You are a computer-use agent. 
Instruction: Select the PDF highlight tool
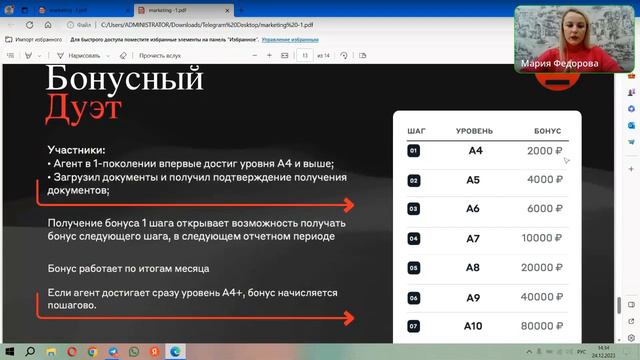[x=28, y=56]
